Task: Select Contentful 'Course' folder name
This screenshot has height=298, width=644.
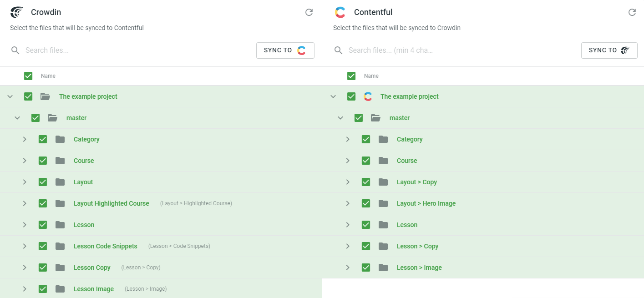Action: [407, 161]
